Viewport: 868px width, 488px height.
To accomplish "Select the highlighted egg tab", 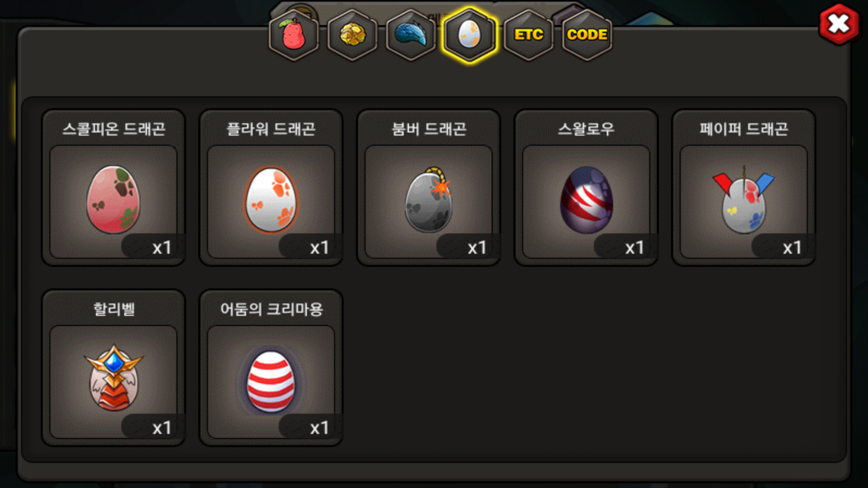I will pos(470,35).
